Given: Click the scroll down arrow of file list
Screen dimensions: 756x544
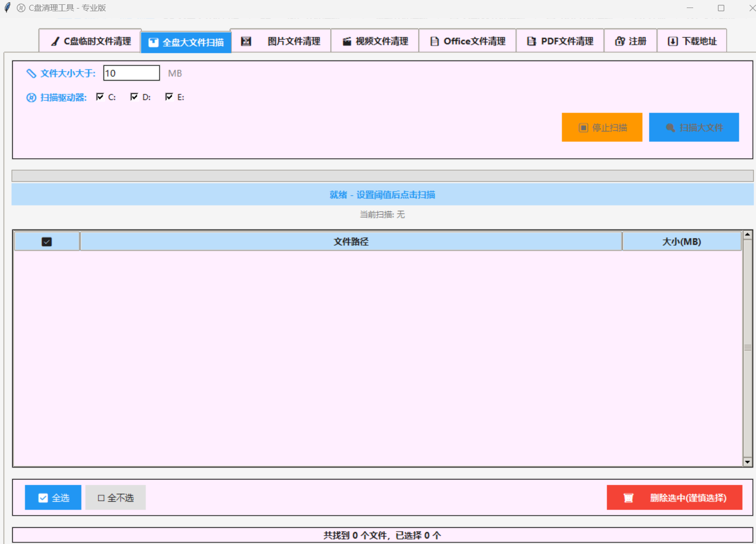Looking at the screenshot, I should coord(747,462).
